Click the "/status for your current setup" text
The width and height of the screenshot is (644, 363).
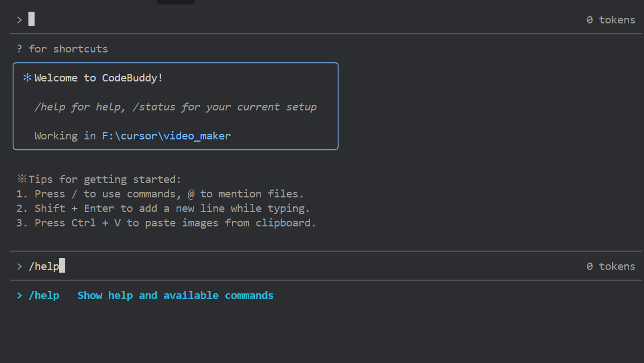(x=225, y=107)
